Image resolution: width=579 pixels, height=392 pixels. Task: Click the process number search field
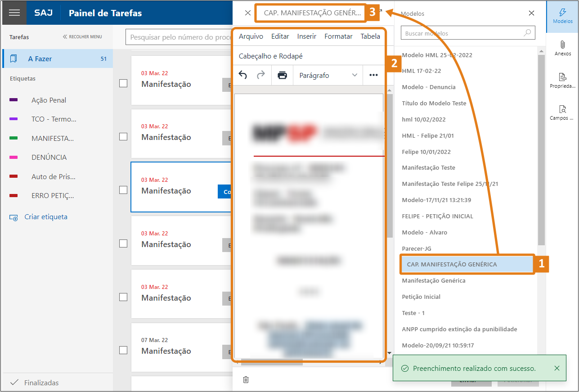click(180, 37)
